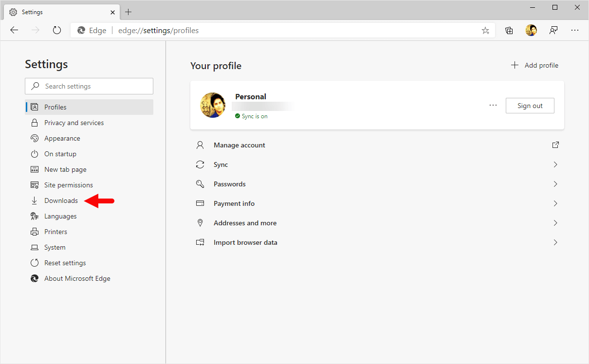Screen dimensions: 589x364
Task: Click the Languages sidebar icon
Action: 35,216
